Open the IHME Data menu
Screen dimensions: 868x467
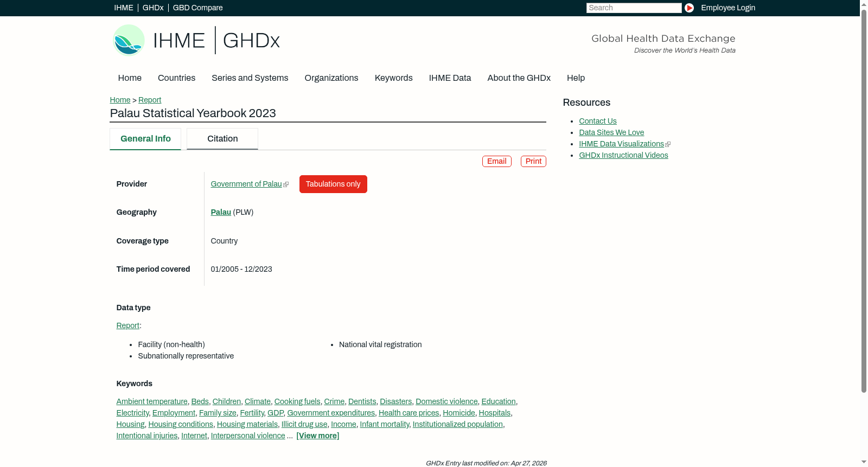(x=450, y=78)
